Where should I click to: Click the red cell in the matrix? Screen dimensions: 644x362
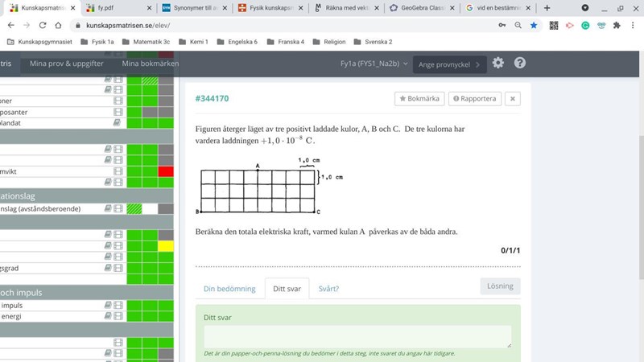point(166,171)
